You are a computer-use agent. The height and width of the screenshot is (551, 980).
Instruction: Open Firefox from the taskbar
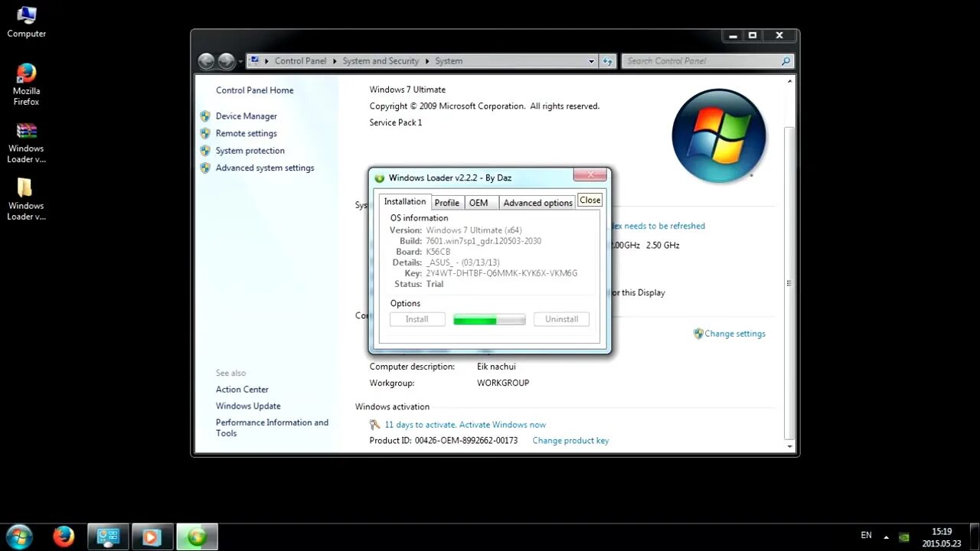point(64,537)
